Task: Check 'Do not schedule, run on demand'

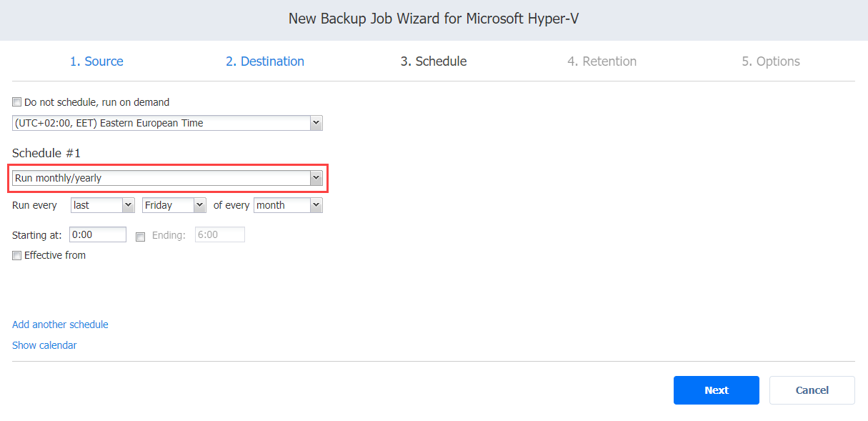Action: (x=17, y=102)
